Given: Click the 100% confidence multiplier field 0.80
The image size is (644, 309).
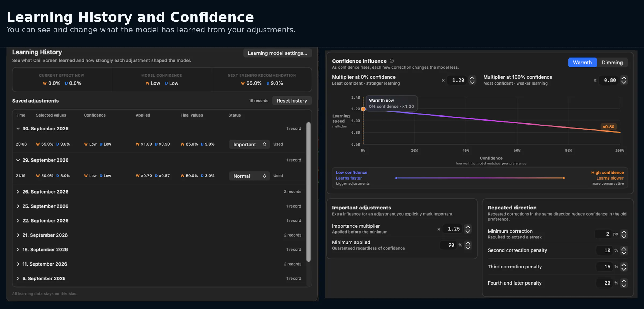Looking at the screenshot, I should (609, 80).
